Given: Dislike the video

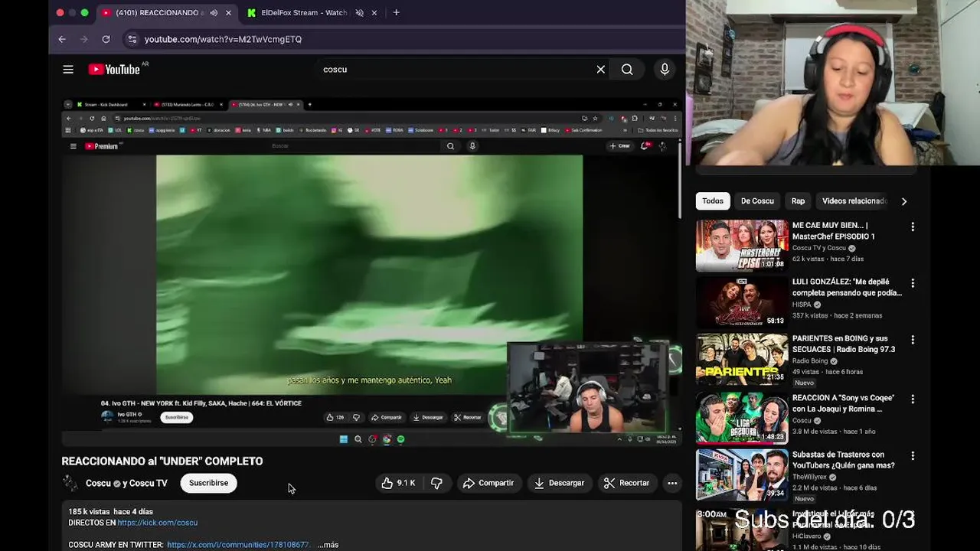Looking at the screenshot, I should (436, 483).
